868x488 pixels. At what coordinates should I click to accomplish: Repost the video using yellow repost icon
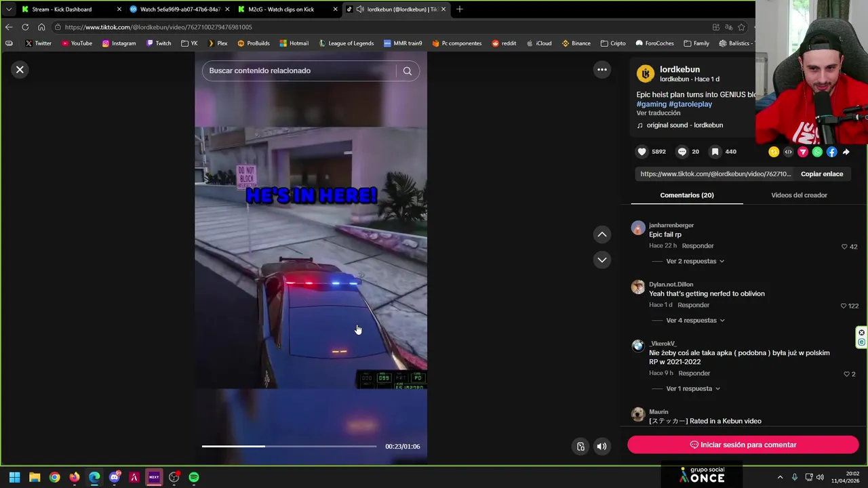(x=774, y=152)
